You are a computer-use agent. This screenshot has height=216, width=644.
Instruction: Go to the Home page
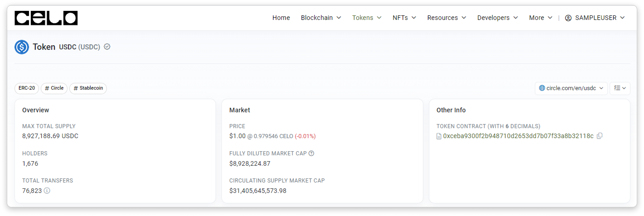click(x=281, y=18)
